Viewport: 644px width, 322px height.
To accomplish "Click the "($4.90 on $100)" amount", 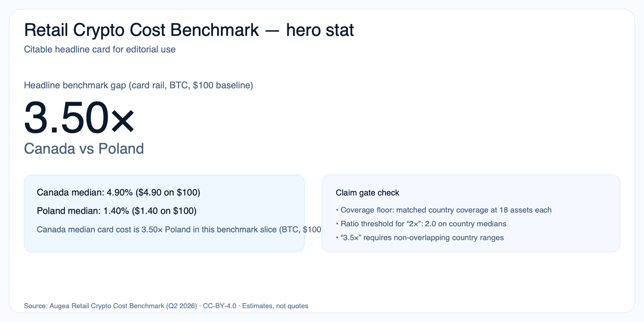I will coord(168,192).
